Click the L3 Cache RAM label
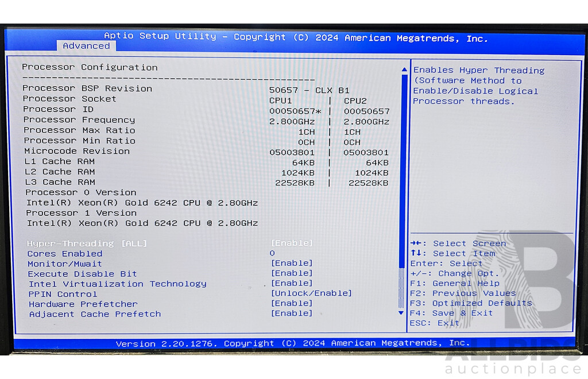This screenshot has height=379, width=588. tap(60, 182)
